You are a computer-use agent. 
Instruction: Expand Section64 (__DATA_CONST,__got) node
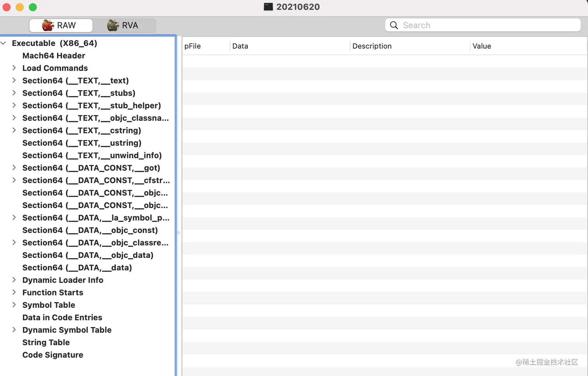[14, 167]
